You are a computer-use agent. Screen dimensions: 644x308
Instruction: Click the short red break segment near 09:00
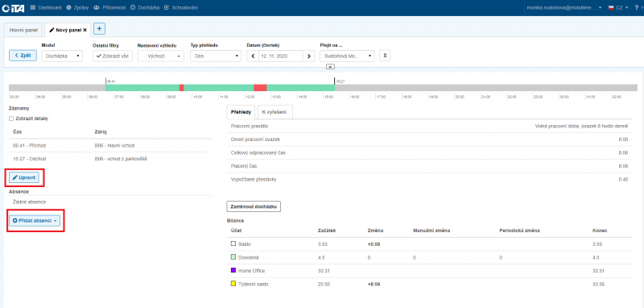[182, 88]
